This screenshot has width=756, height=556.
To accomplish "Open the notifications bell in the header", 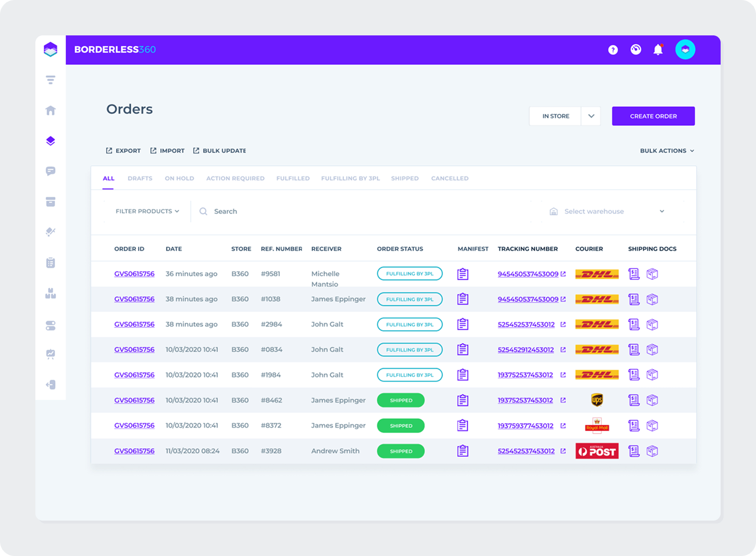I will click(658, 50).
